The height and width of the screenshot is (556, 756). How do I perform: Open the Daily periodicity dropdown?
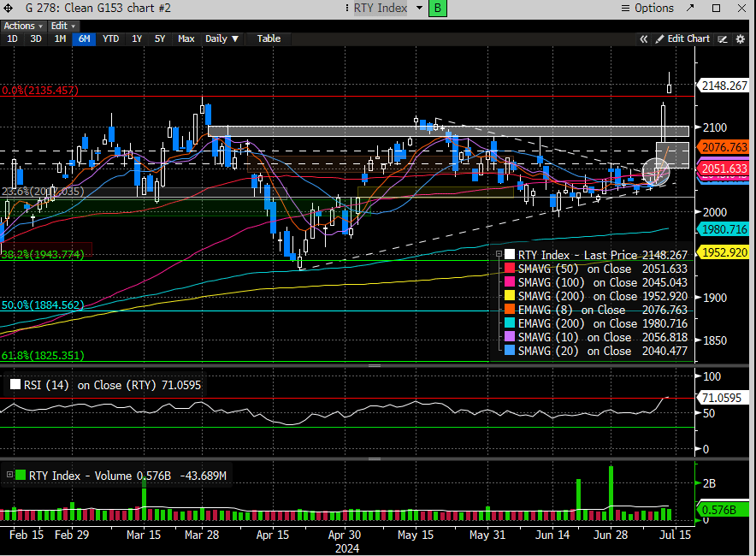[222, 38]
